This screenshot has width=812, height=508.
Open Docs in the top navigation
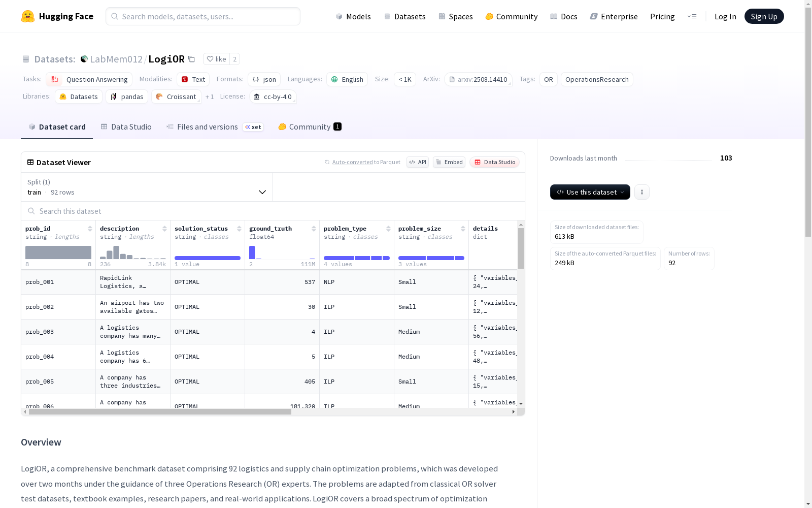(x=564, y=16)
